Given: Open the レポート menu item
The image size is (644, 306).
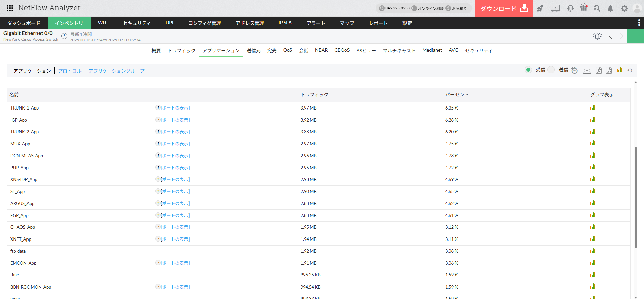Looking at the screenshot, I should point(378,23).
